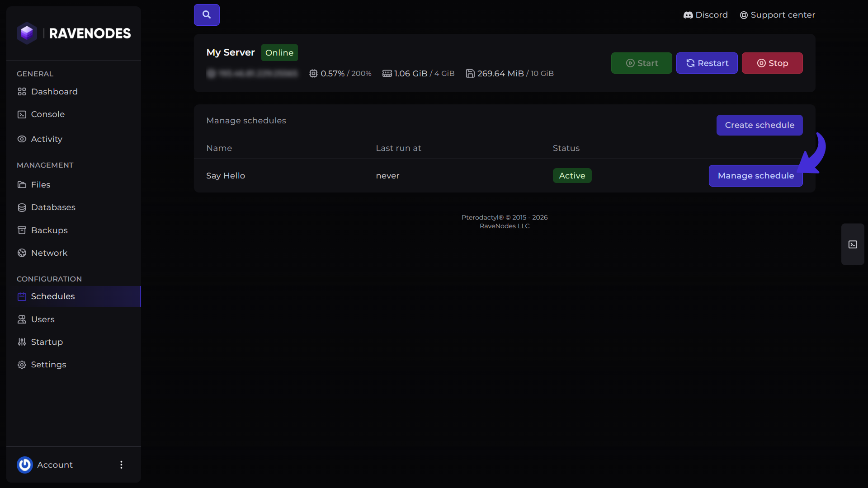Image resolution: width=868 pixels, height=488 pixels.
Task: Click the RaveNodes cube logo
Action: click(27, 33)
